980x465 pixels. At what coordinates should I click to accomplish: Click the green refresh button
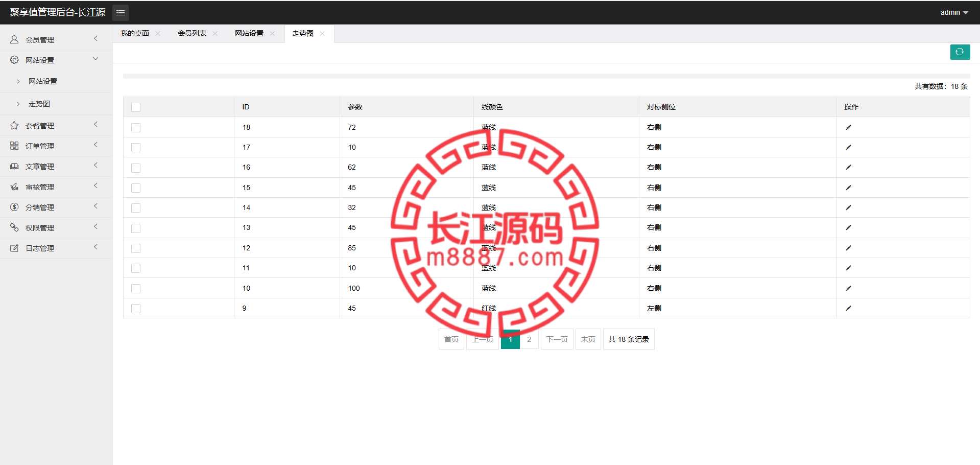[960, 52]
